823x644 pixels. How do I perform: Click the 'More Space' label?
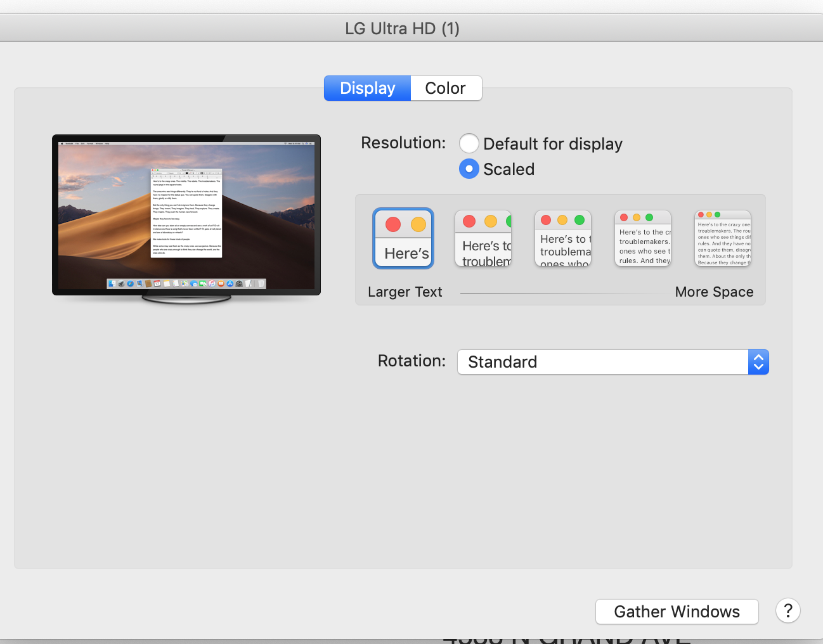coord(714,292)
